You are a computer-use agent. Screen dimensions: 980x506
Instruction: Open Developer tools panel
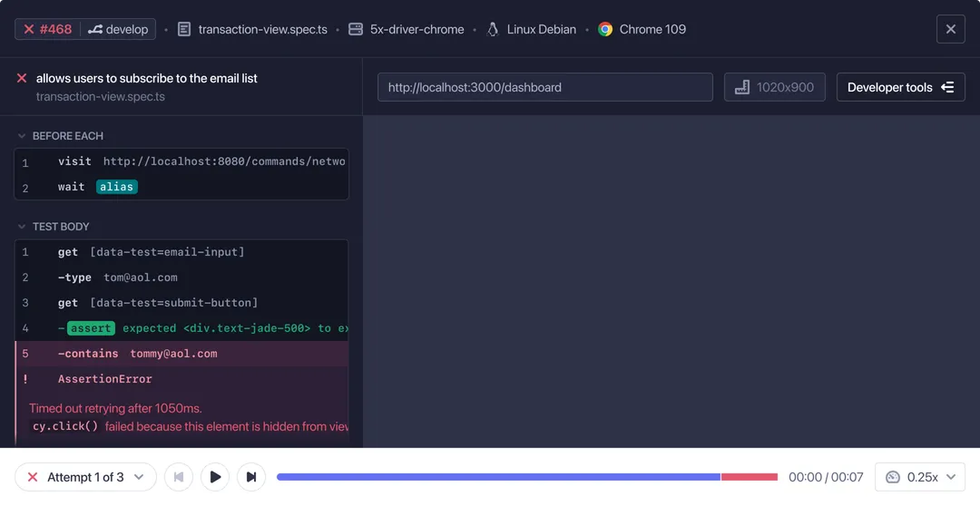[x=900, y=87]
